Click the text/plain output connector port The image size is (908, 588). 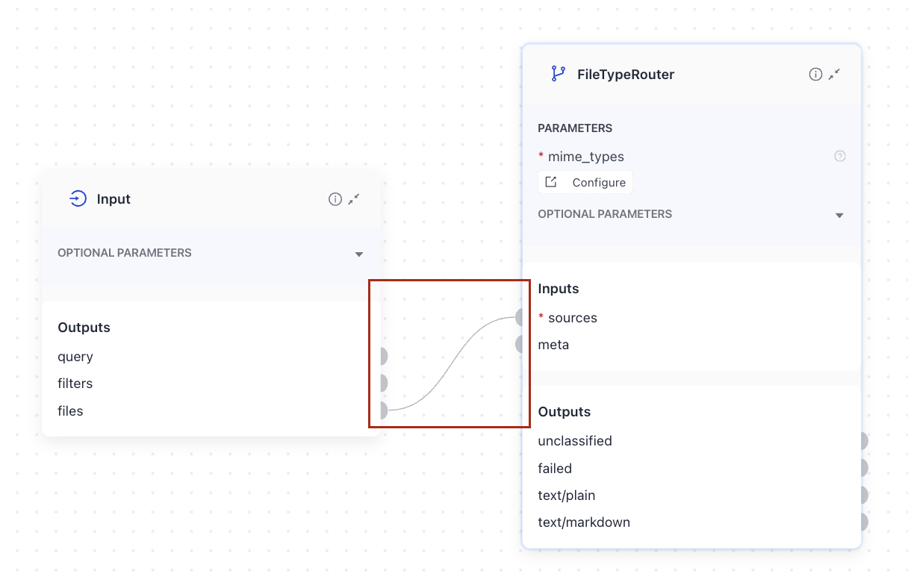click(x=862, y=495)
